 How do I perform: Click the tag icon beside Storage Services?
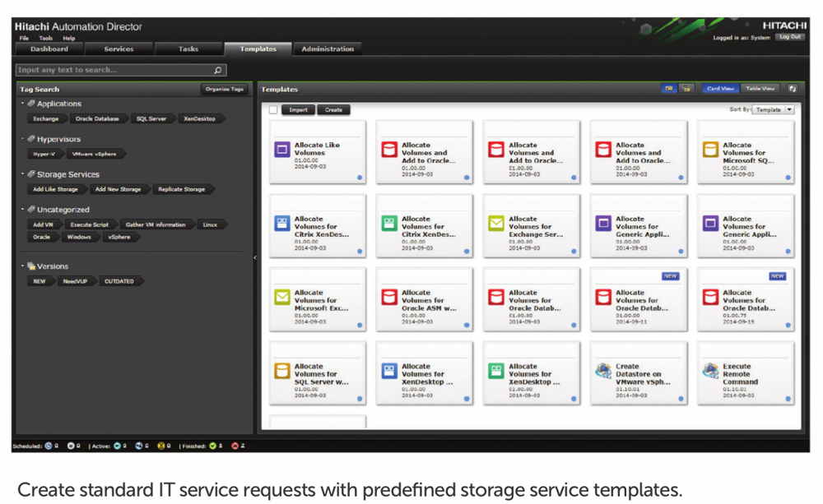point(31,173)
